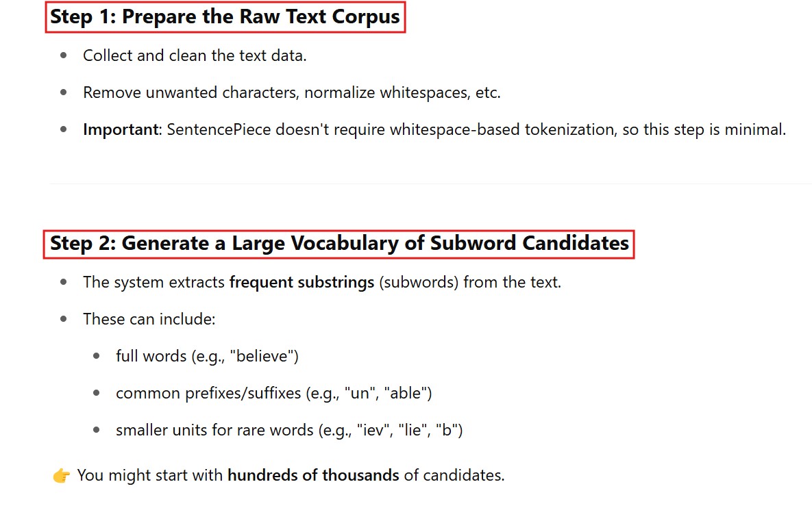Click the bold phrase "hundreds of thousands"
This screenshot has width=812, height=519.
click(313, 475)
